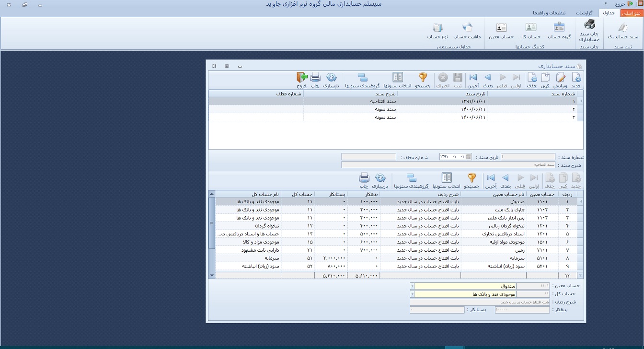Exit the form using the خروج door icon

click(x=302, y=81)
